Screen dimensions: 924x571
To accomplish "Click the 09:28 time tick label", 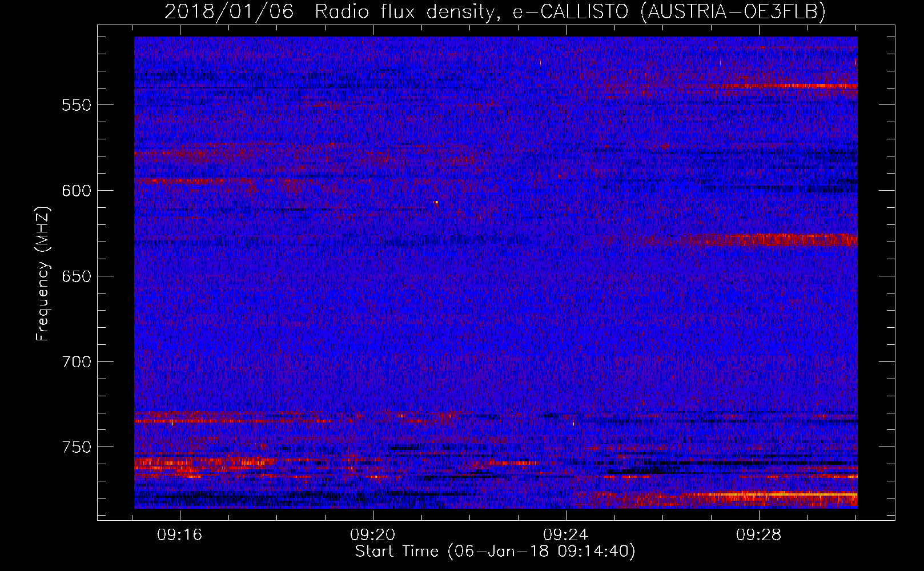I will pos(759,535).
